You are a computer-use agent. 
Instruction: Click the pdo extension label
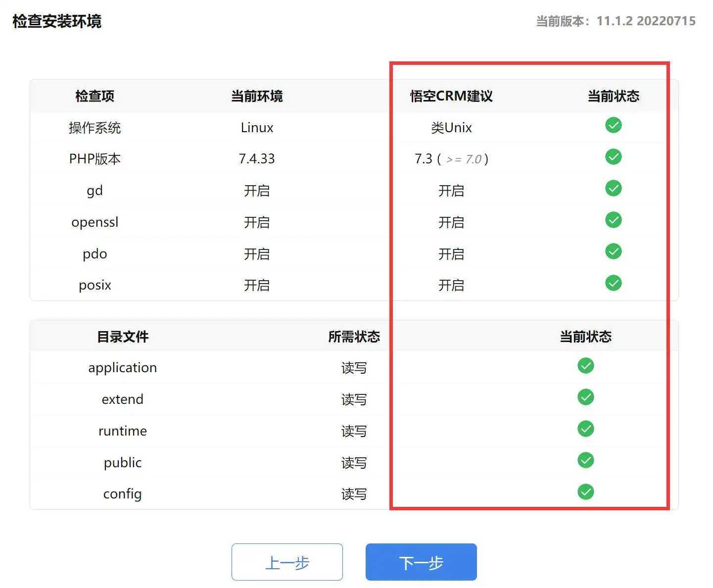coord(95,254)
